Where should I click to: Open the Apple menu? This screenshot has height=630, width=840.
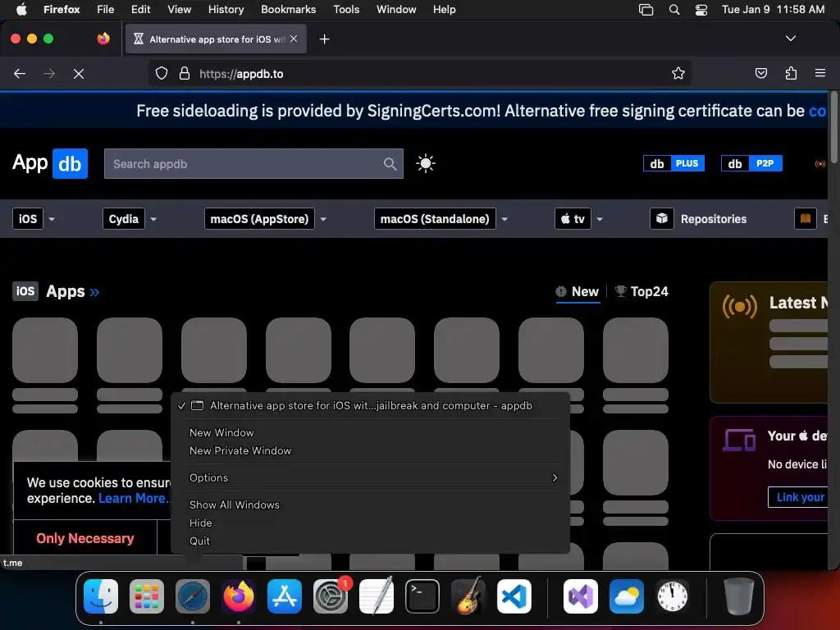tap(21, 10)
